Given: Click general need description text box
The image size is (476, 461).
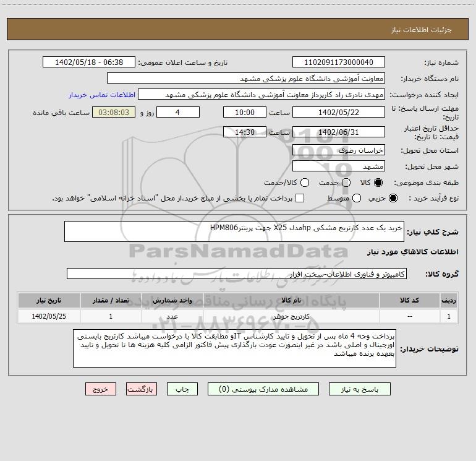Looking at the screenshot, I should (x=234, y=231).
